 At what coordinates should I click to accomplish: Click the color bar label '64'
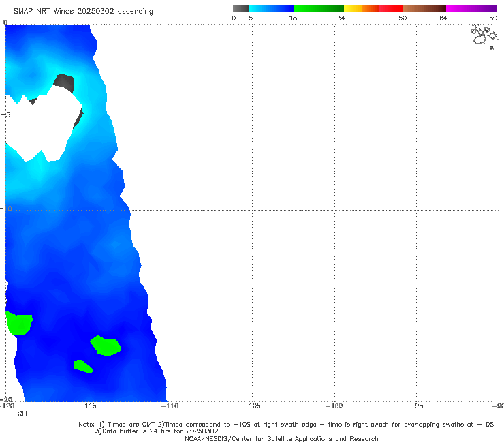point(443,18)
